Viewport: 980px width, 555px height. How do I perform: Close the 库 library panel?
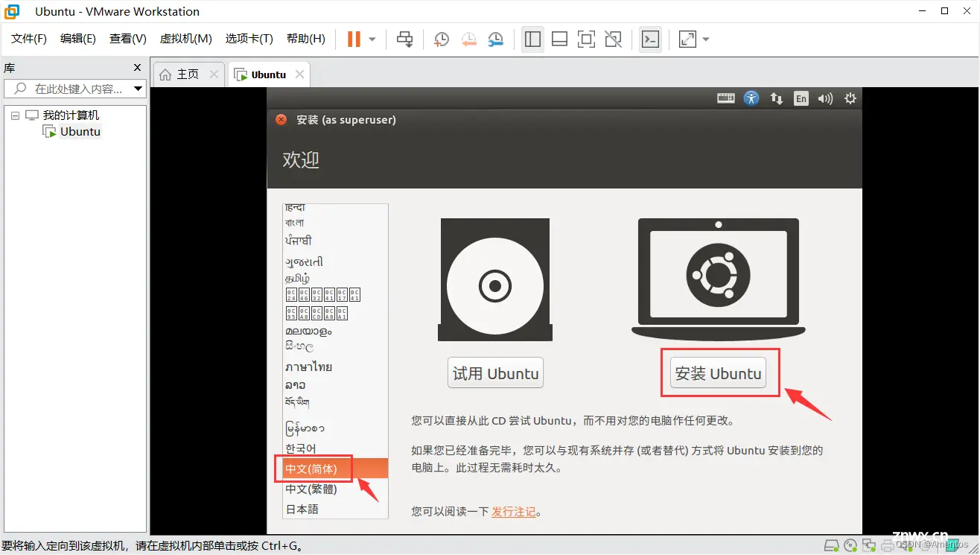pos(137,68)
